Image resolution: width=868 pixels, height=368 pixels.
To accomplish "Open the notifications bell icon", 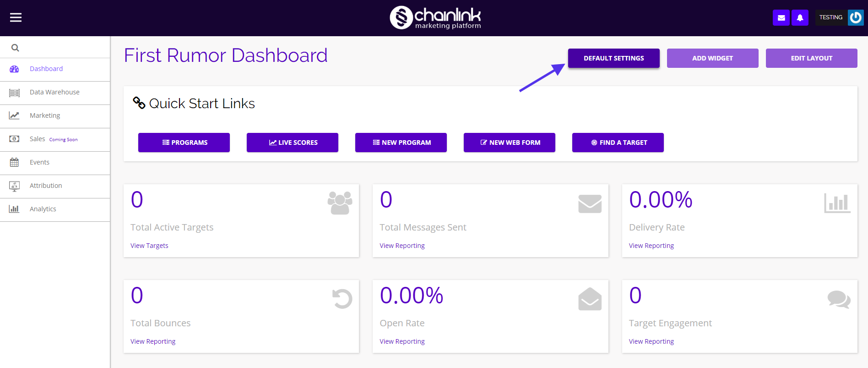I will [x=800, y=18].
